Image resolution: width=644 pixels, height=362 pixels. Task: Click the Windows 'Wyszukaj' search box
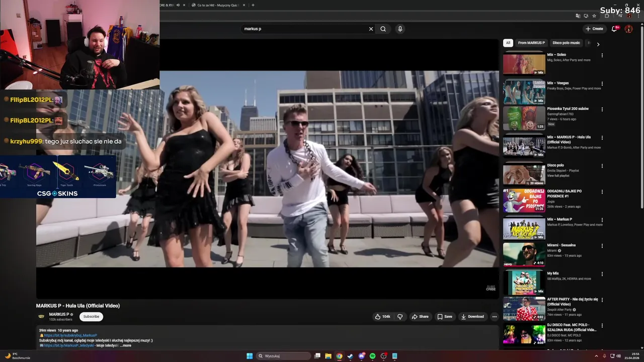(284, 356)
